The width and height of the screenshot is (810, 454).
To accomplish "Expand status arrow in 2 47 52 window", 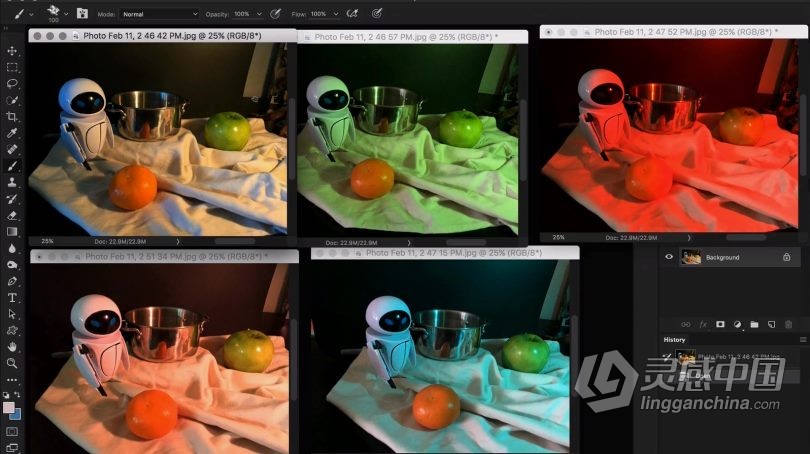I will pyautogui.click(x=689, y=238).
